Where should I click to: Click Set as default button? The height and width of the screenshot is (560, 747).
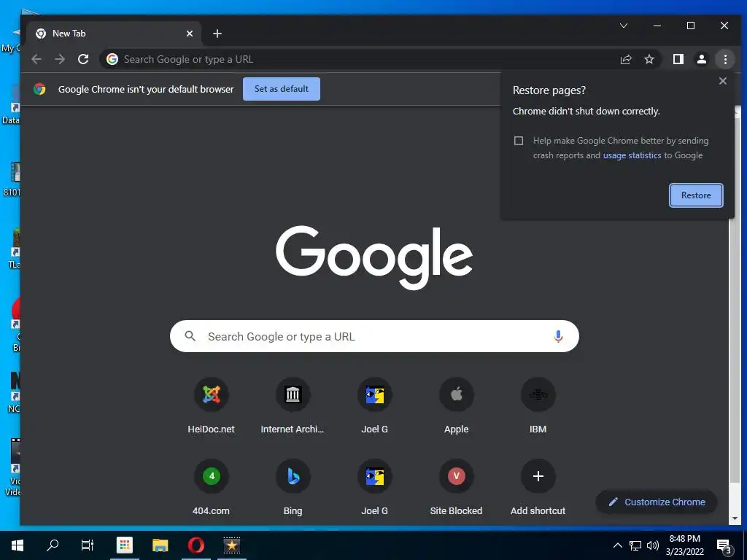click(x=281, y=89)
